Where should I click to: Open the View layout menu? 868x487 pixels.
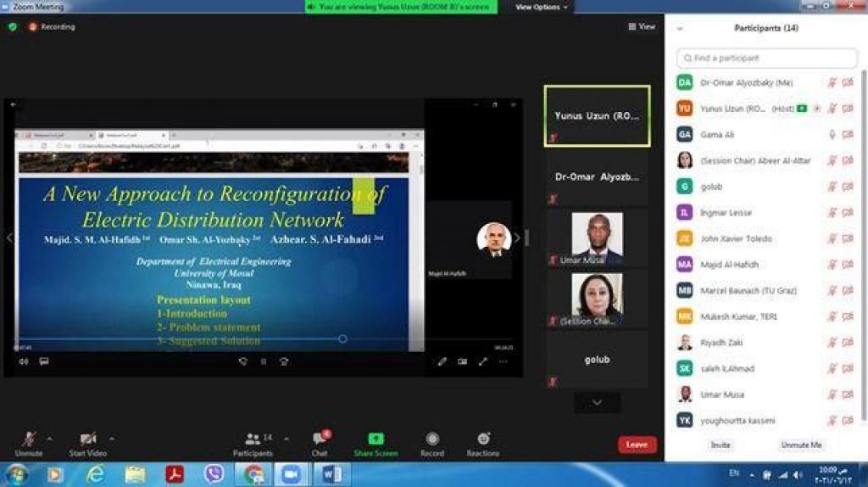(x=642, y=27)
